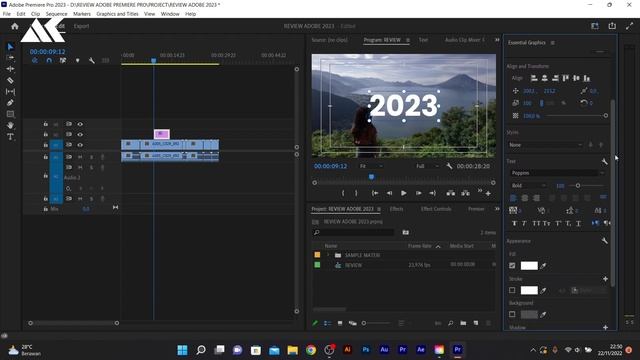Open Program monitor settings wrench
Viewport: 640px width, 360px height.
pyautogui.click(x=449, y=166)
